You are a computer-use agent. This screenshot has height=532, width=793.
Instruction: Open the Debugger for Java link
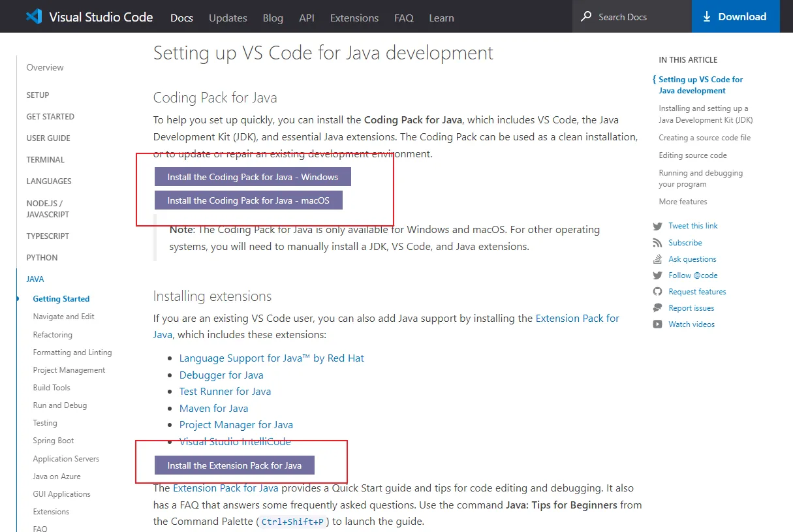coord(221,375)
